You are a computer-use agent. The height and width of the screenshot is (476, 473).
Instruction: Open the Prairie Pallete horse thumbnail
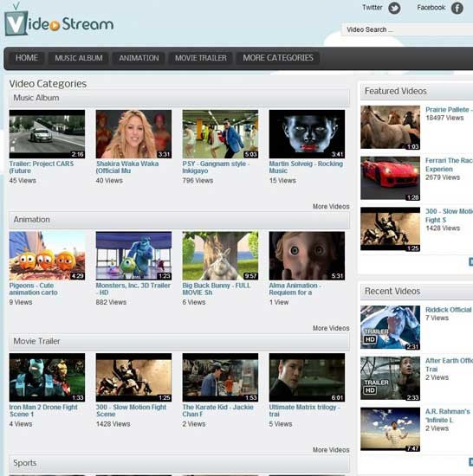point(391,127)
